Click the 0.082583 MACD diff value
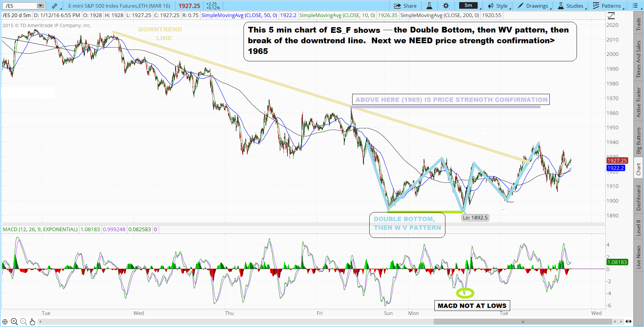 (x=140, y=230)
